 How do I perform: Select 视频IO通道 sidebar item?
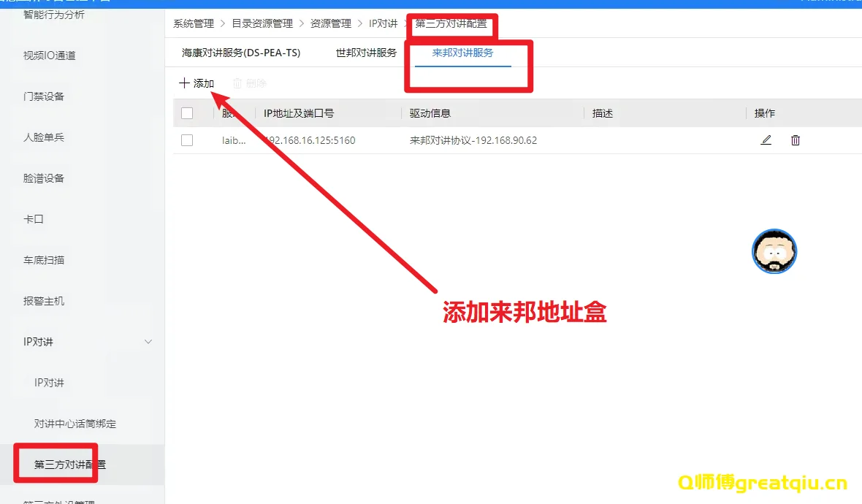click(50, 56)
